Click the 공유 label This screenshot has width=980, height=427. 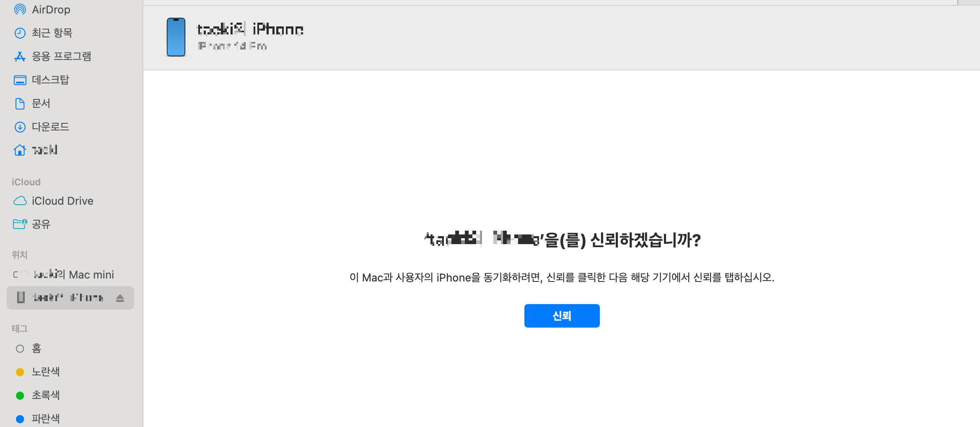[41, 224]
